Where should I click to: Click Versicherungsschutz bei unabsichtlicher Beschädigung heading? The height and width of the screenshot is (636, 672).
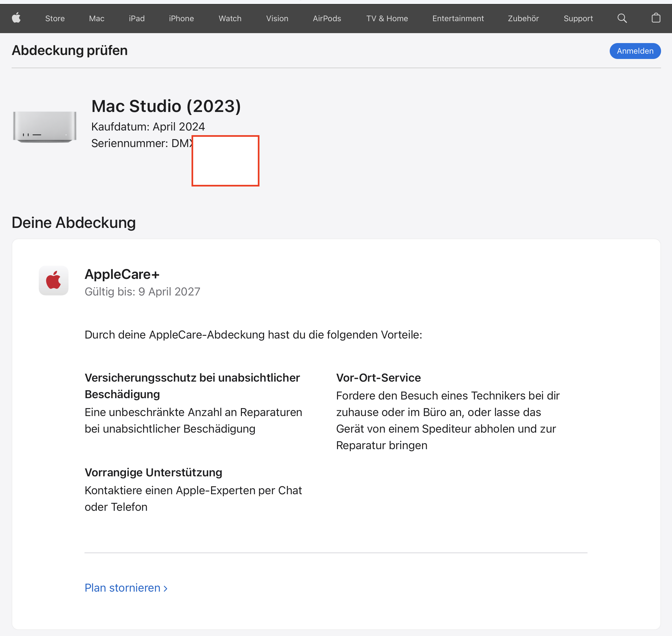coord(192,386)
